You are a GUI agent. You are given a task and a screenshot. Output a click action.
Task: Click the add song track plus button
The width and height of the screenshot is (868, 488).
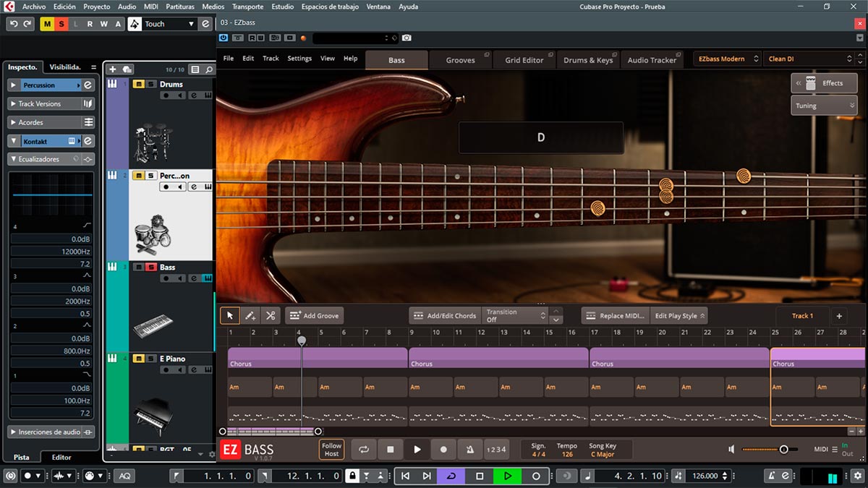click(x=839, y=316)
